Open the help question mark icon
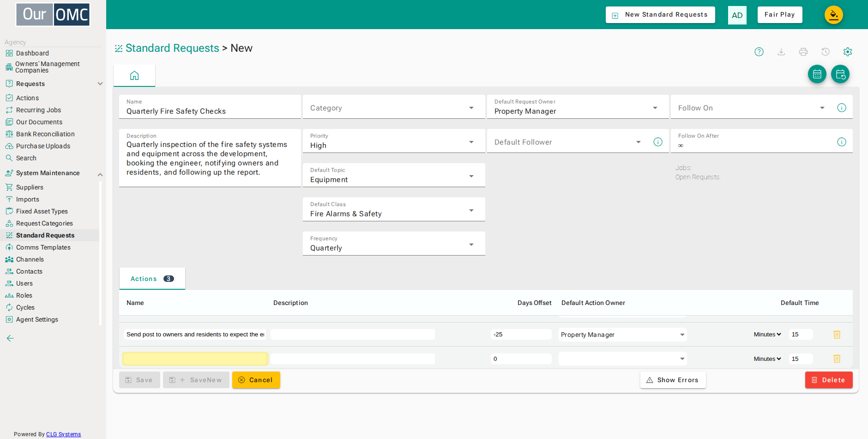 pos(759,52)
